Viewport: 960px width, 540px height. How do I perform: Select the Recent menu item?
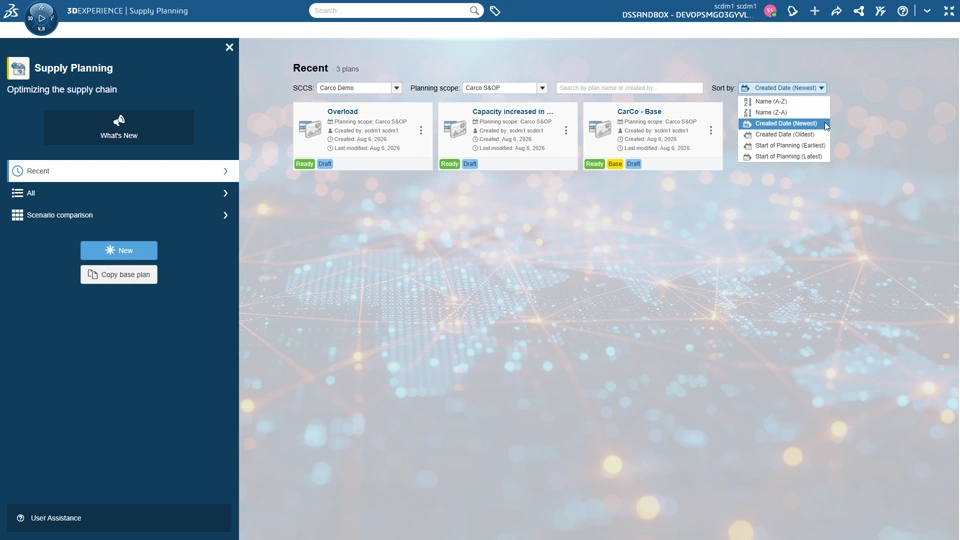click(x=122, y=171)
